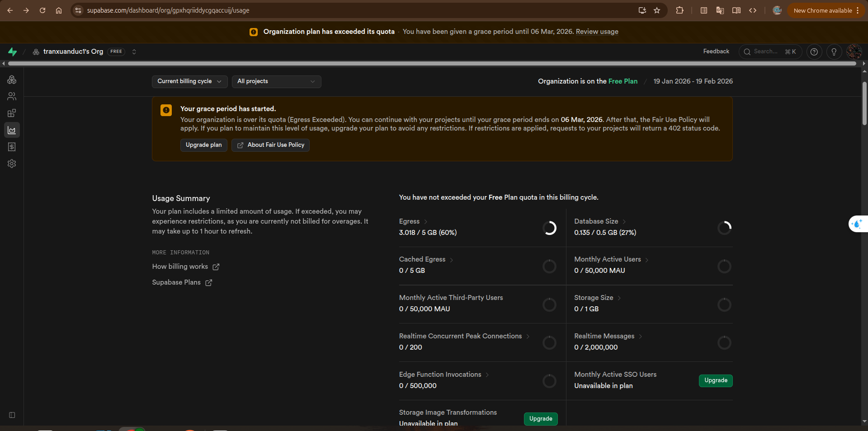Viewport: 868px width, 431px height.
Task: Click the Supabase logo in the header
Action: pyautogui.click(x=13, y=52)
